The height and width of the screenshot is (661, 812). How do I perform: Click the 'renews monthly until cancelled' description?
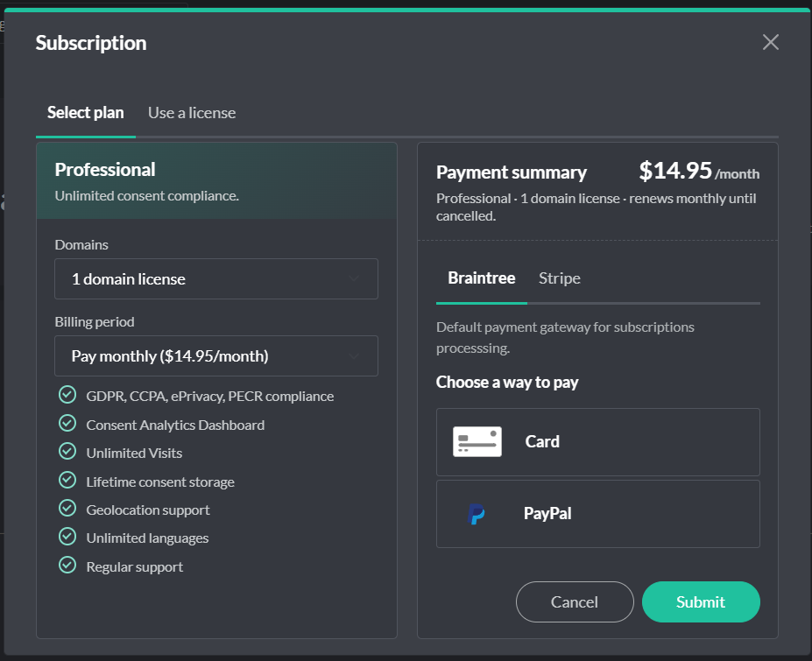pyautogui.click(x=596, y=207)
